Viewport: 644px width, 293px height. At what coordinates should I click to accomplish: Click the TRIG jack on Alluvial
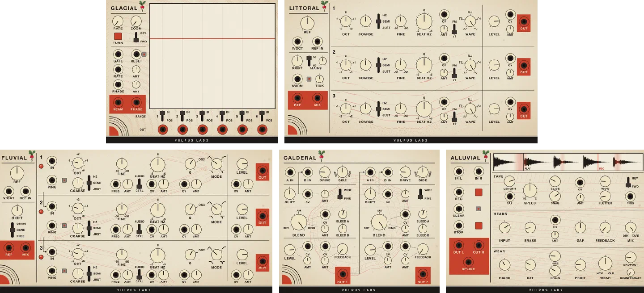pos(630,196)
